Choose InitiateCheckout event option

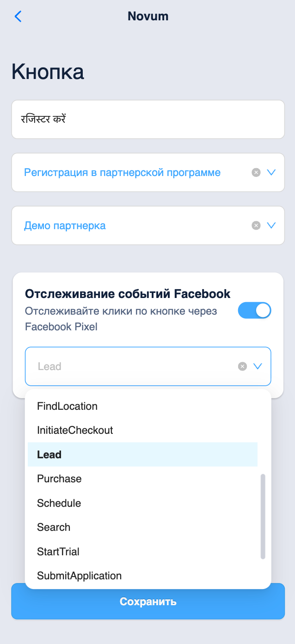[75, 430]
